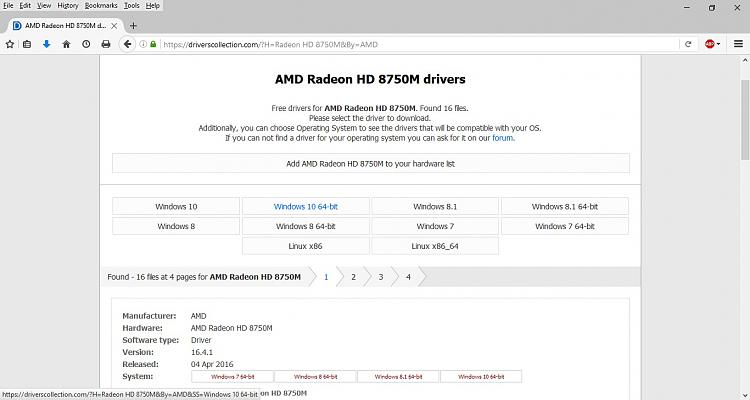Filter drivers by Windows 8.1
The width and height of the screenshot is (750, 400).
point(435,207)
